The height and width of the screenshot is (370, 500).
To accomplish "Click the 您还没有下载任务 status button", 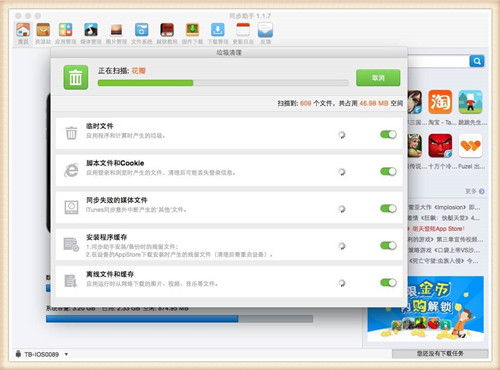I will [x=440, y=353].
